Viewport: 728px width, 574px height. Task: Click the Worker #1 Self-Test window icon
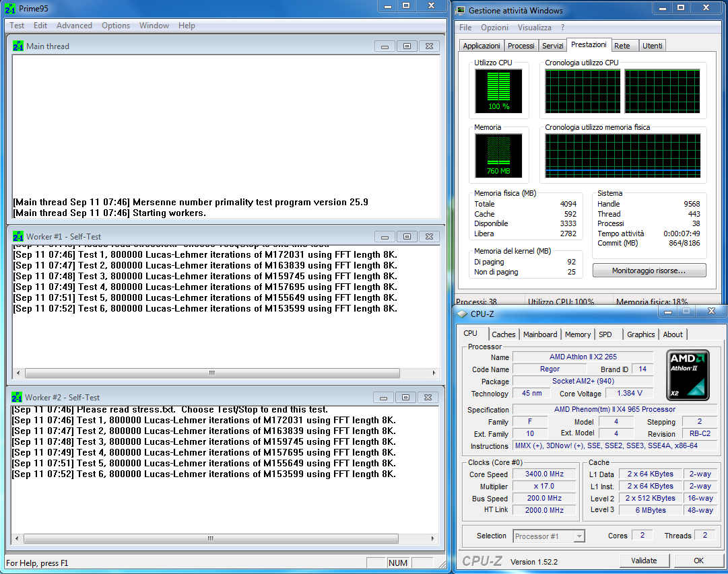(18, 237)
